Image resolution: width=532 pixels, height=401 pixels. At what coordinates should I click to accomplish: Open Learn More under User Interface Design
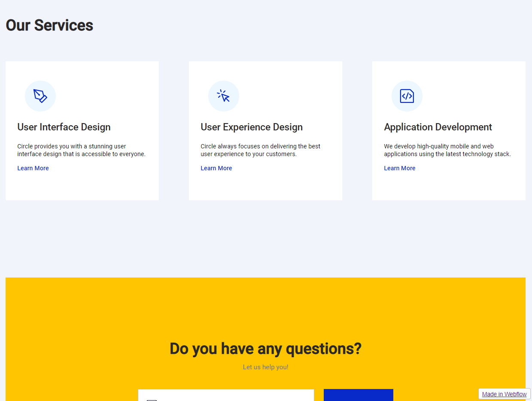pyautogui.click(x=33, y=168)
